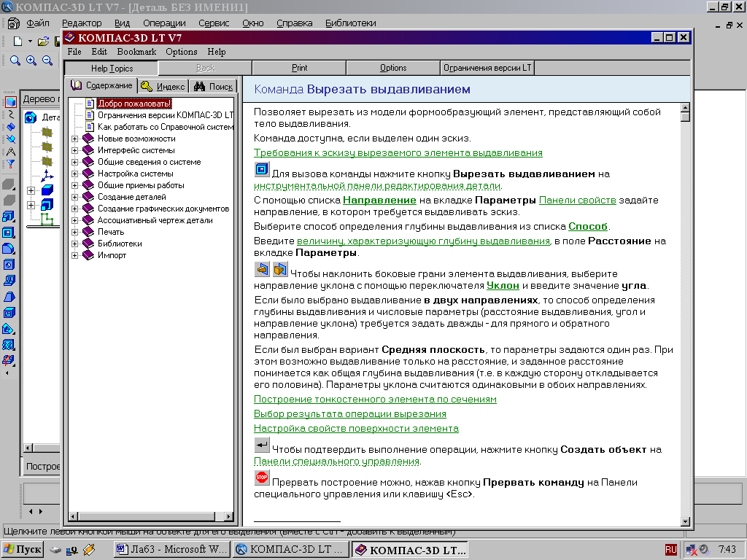Expand the cut extrusion node in model tree
Screen dimensions: 747x560
point(31,205)
